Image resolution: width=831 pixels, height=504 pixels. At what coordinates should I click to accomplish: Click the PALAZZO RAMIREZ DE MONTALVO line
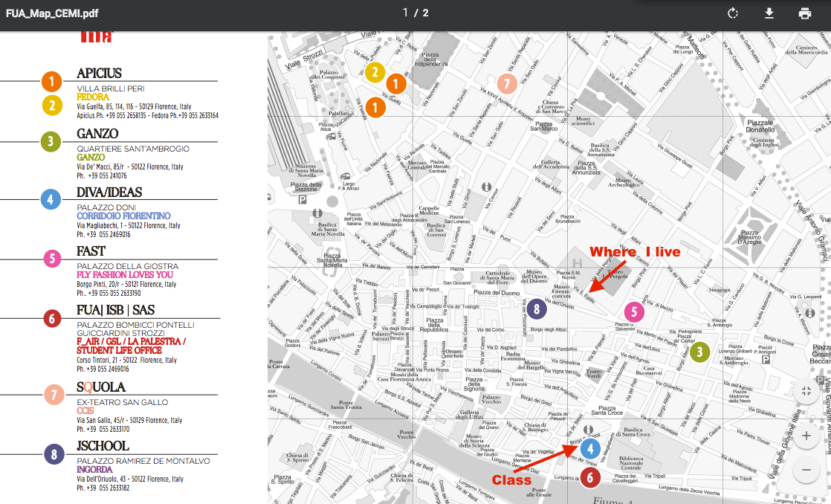(x=143, y=461)
